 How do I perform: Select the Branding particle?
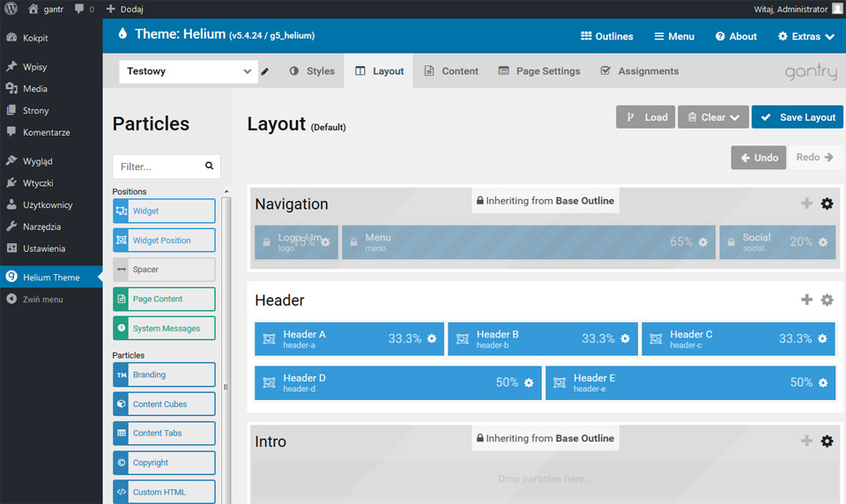[x=164, y=374]
